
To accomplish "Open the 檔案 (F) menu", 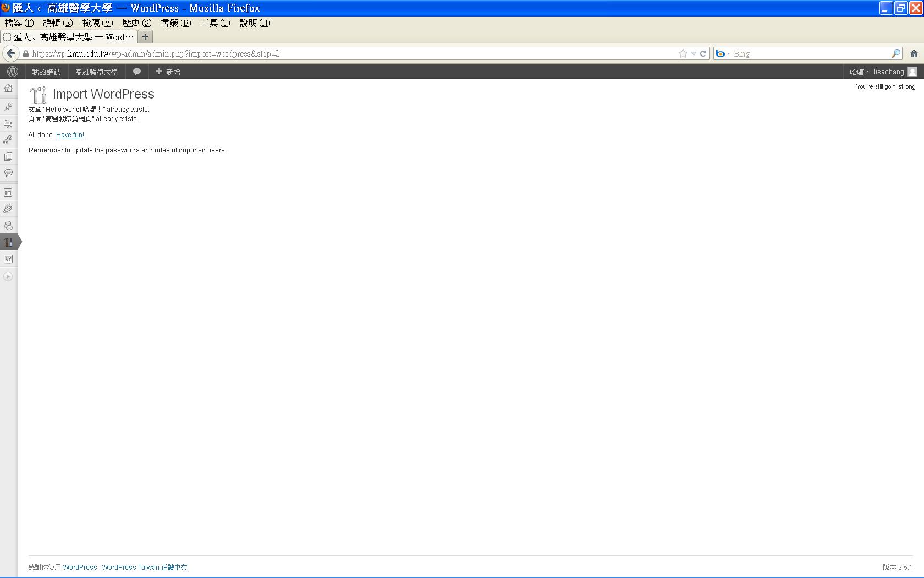I will 19,23.
